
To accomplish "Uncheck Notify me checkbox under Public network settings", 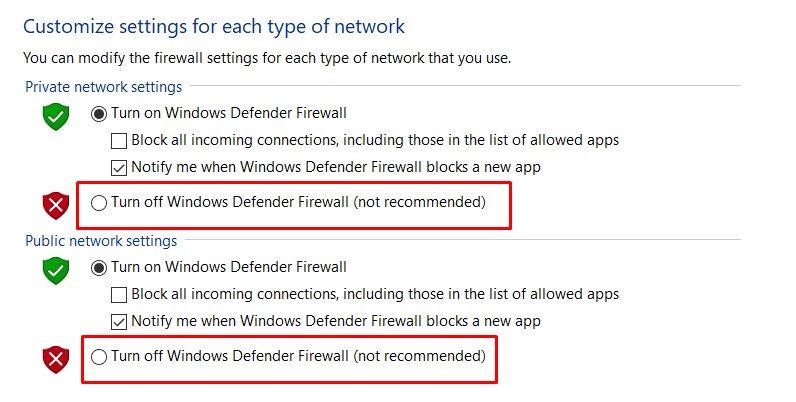I will (x=119, y=322).
